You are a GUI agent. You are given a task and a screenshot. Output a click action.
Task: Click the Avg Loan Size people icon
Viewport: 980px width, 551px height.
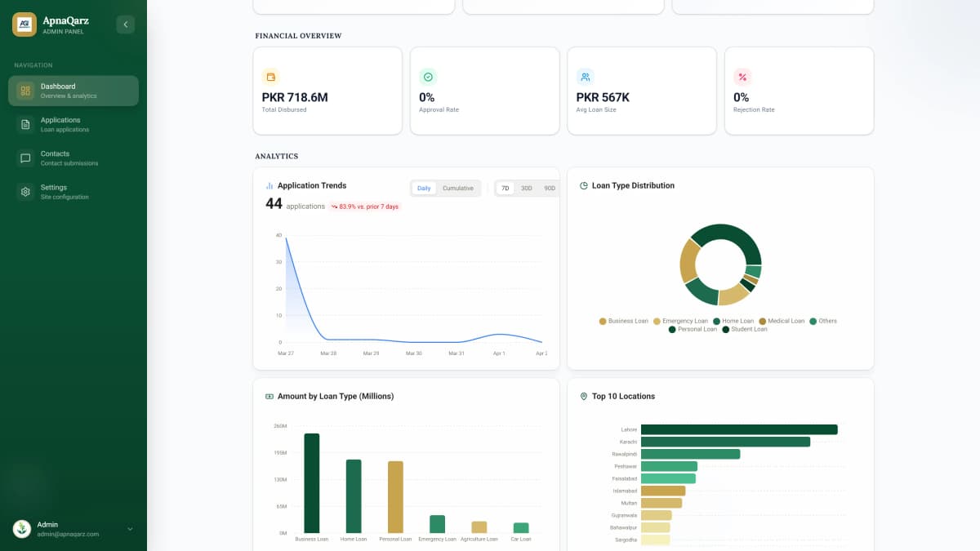[x=586, y=77]
